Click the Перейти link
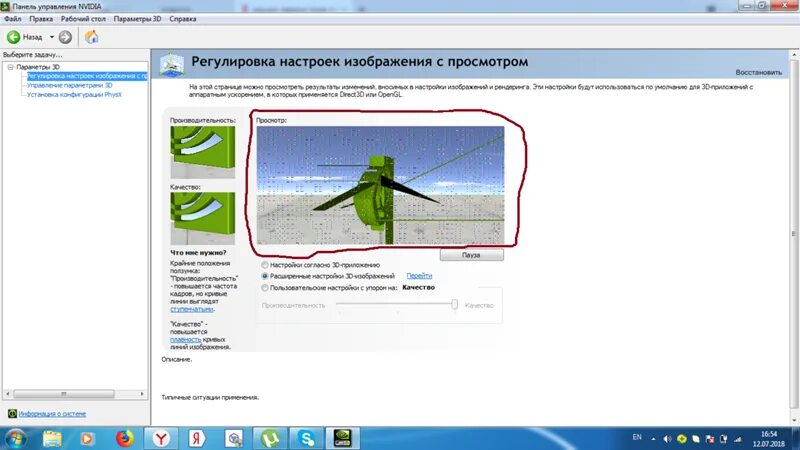The height and width of the screenshot is (450, 800). pos(419,276)
